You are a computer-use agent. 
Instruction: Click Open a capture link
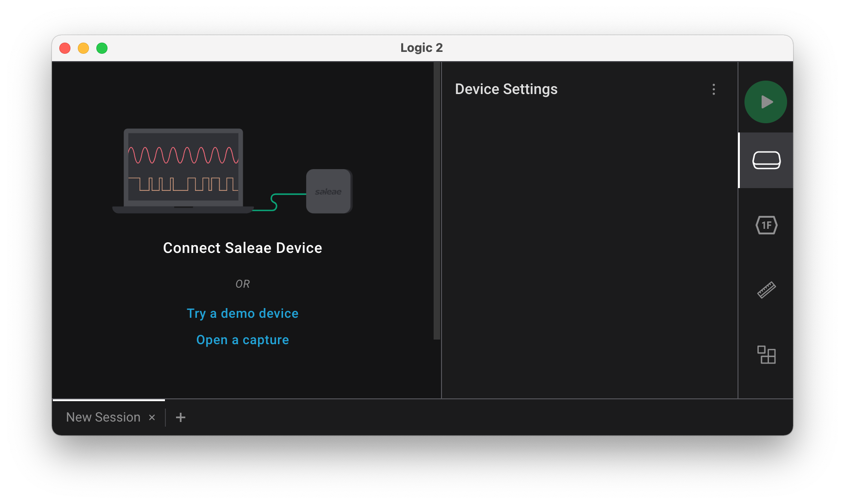click(242, 340)
